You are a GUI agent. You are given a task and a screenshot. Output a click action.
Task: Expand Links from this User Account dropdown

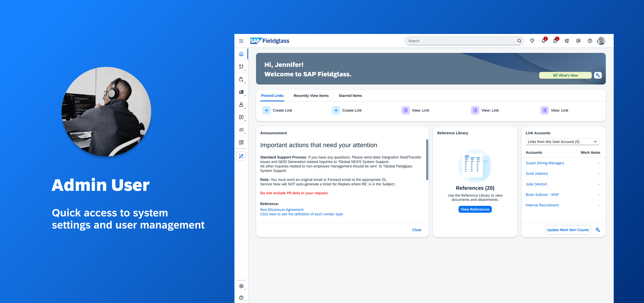562,142
